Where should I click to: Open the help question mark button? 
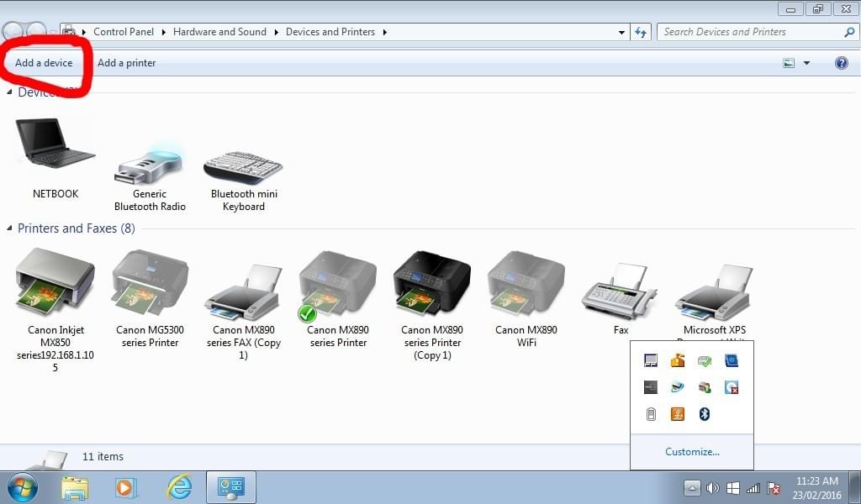pyautogui.click(x=841, y=63)
